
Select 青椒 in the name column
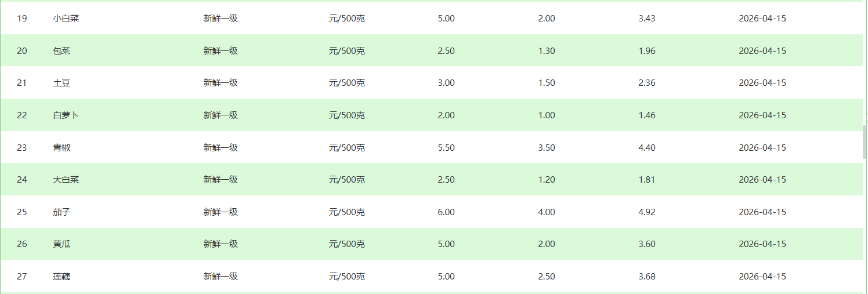62,148
